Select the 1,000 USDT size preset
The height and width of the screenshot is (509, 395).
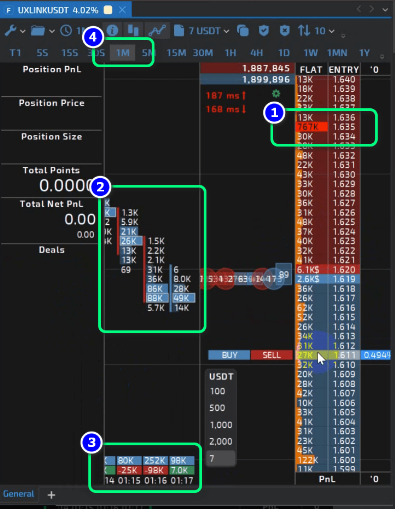tap(221, 425)
